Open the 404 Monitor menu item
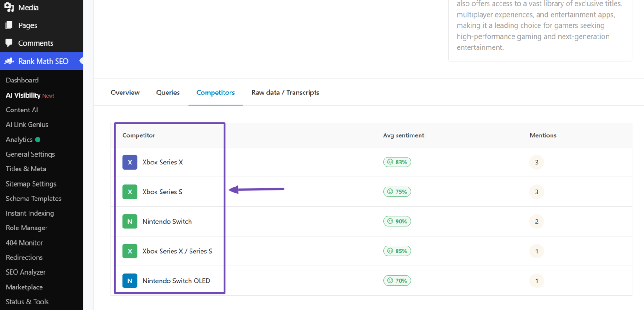Image resolution: width=644 pixels, height=310 pixels. point(24,243)
